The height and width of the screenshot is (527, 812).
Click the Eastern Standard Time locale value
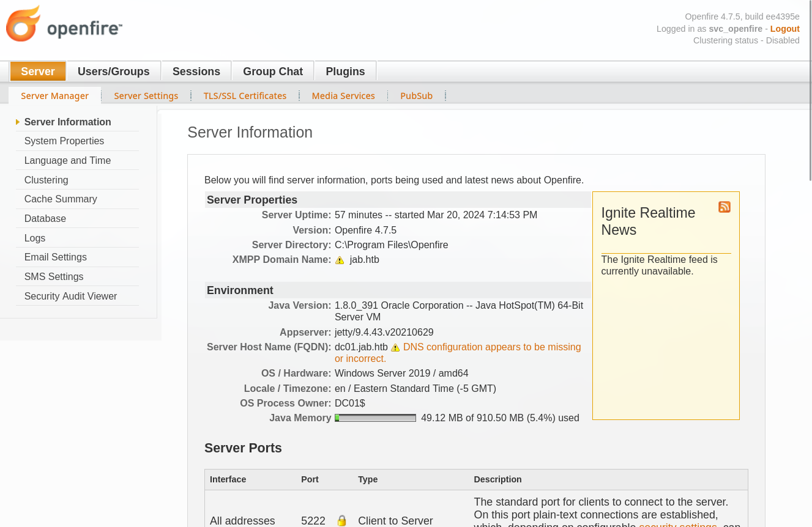[x=415, y=389]
